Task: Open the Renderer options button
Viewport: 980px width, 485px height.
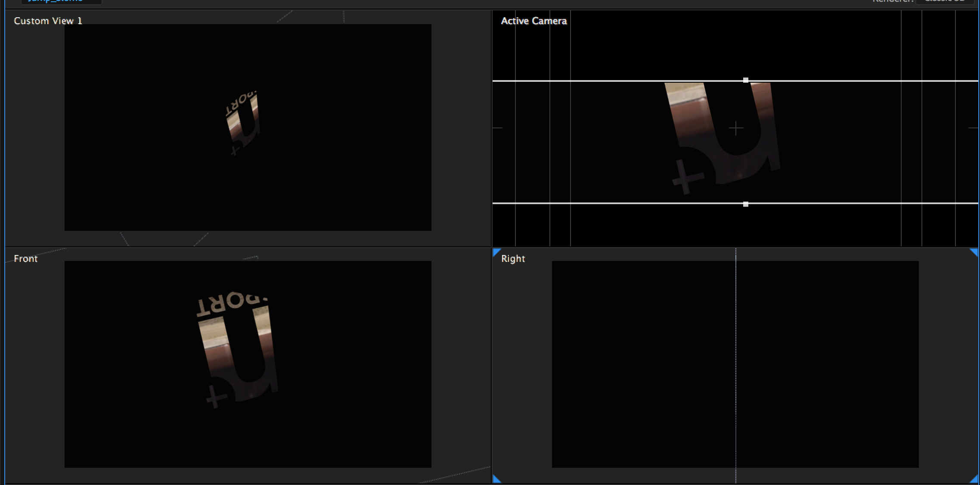Action: pyautogui.click(x=945, y=1)
